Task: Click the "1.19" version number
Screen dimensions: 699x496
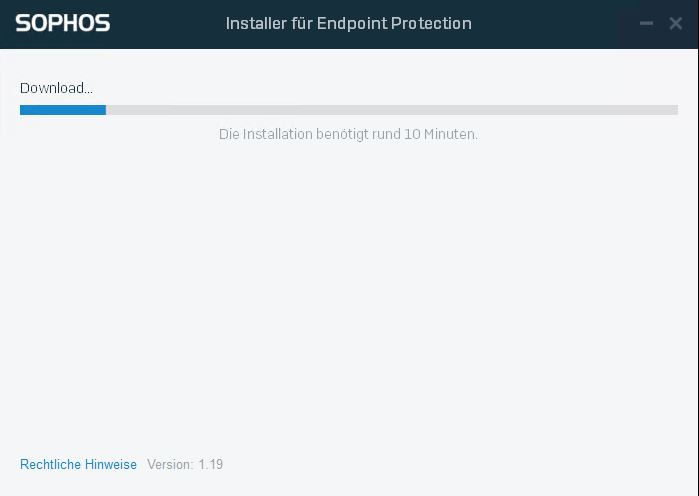Action: click(x=210, y=464)
